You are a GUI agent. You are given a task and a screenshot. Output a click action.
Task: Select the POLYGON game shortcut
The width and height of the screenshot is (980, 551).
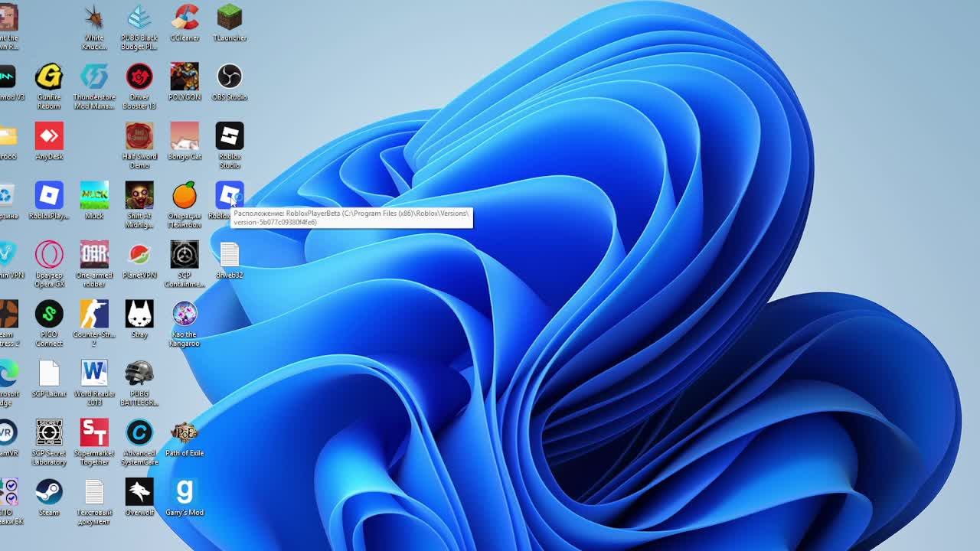(185, 82)
